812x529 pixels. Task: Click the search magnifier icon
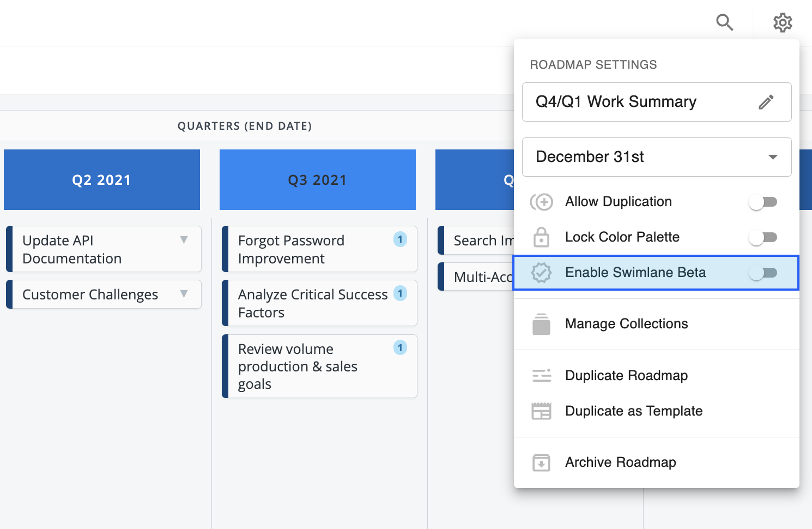(724, 22)
